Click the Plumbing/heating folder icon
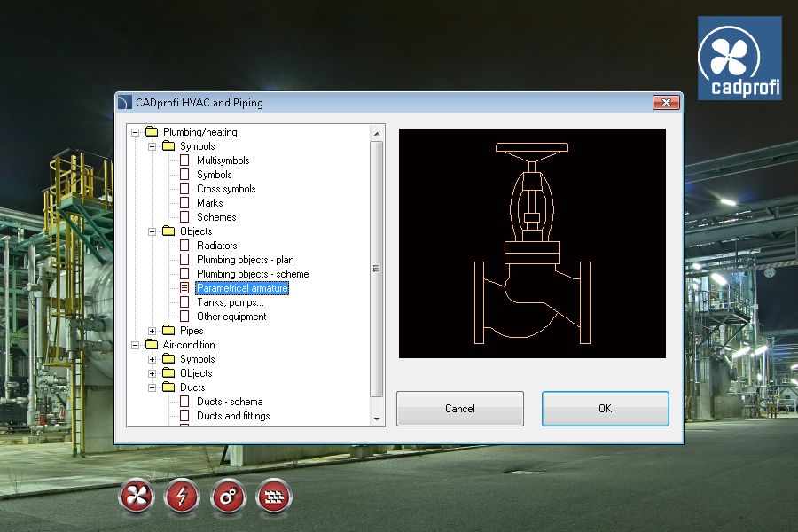This screenshot has width=798, height=532. pos(151,131)
